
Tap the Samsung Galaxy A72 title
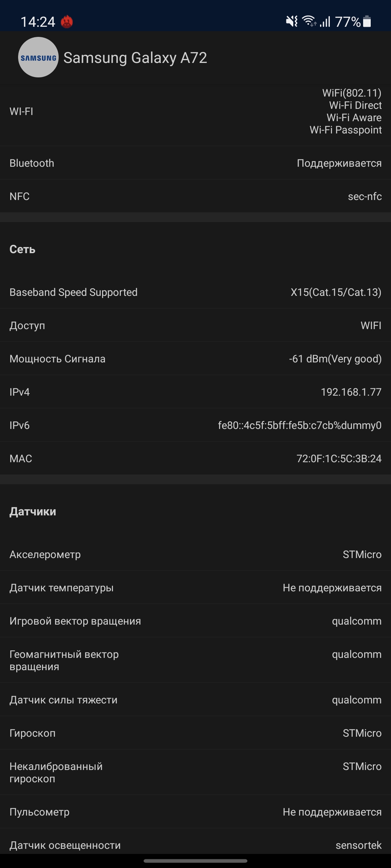pyautogui.click(x=135, y=58)
